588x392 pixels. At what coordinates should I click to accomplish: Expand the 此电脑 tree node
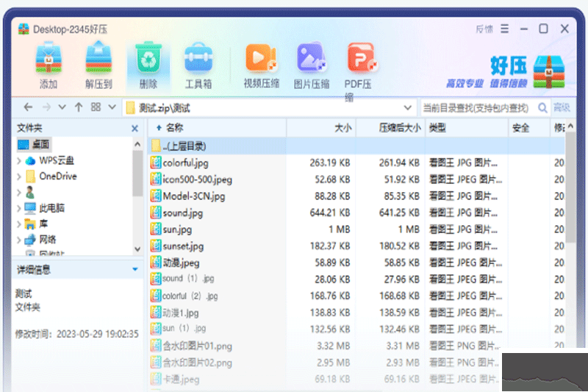click(19, 208)
